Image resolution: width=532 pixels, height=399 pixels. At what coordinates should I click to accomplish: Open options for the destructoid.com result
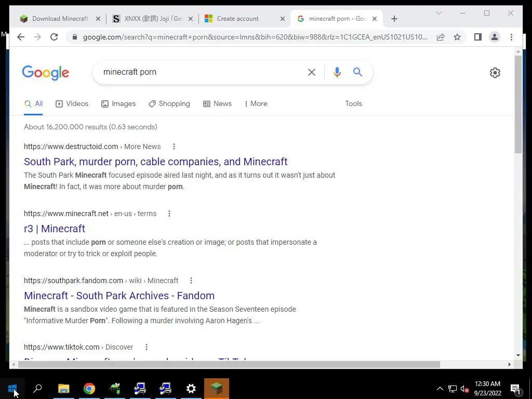point(174,147)
